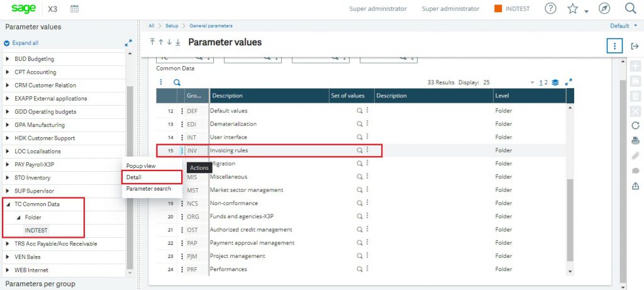Click General parameters breadcrumb link
Screen dimensions: 644x290
[211, 26]
